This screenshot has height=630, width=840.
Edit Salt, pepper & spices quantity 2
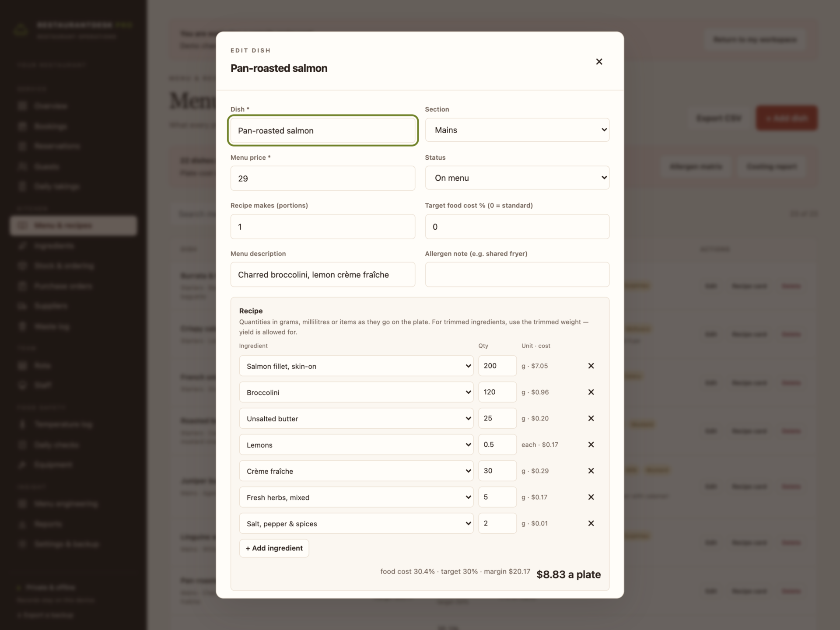(497, 523)
